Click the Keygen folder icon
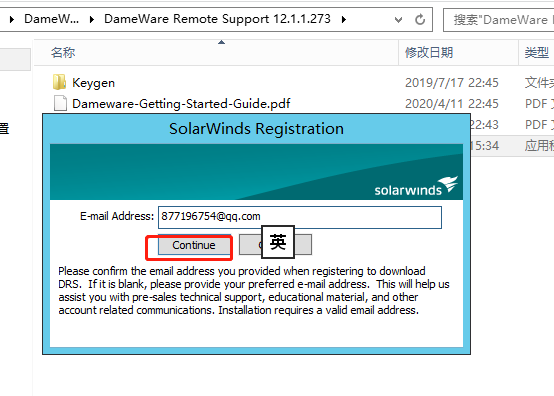The image size is (554, 396). (59, 82)
